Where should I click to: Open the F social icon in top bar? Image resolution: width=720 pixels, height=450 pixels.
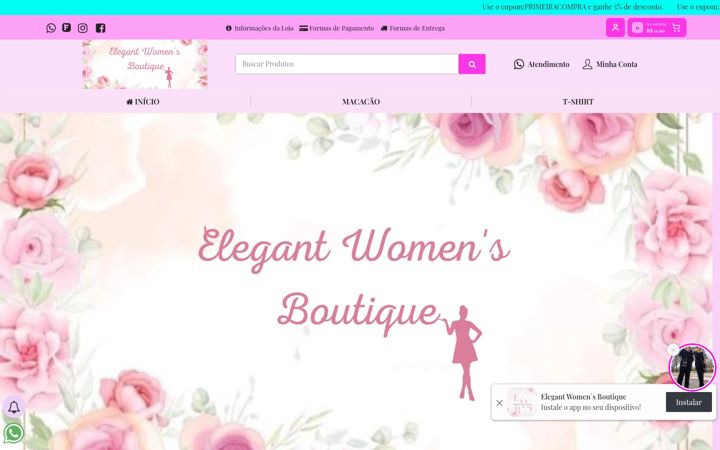tap(67, 28)
